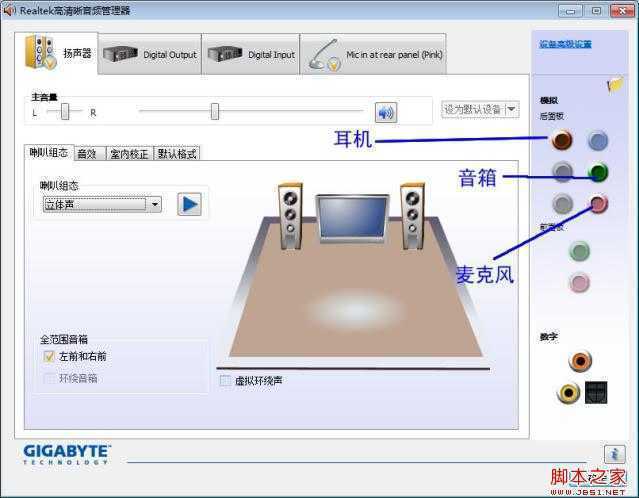Minimize the Realtek audio manager window
639x498 pixels.
(570, 11)
